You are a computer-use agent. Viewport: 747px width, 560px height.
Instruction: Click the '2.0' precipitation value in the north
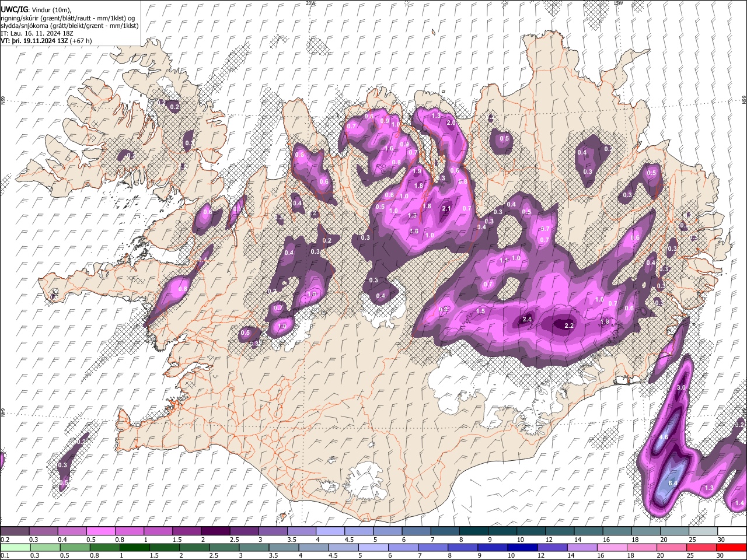pyautogui.click(x=451, y=123)
